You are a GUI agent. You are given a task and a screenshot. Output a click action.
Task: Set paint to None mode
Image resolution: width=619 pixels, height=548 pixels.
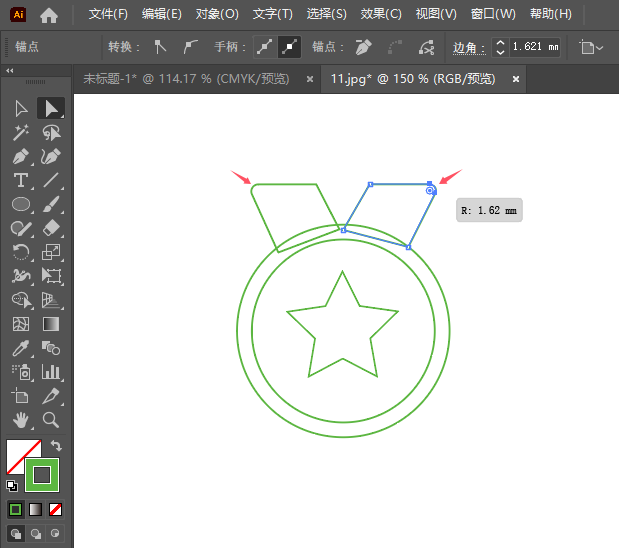point(56,509)
